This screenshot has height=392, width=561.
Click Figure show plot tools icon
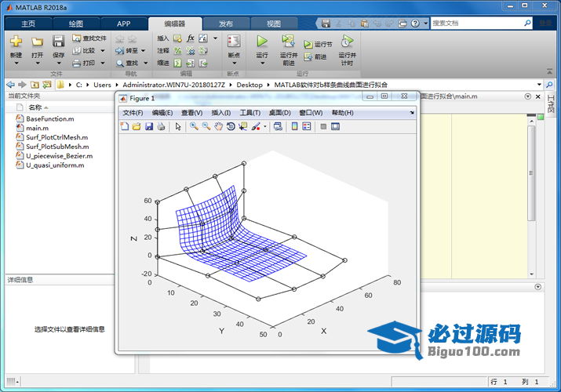335,126
